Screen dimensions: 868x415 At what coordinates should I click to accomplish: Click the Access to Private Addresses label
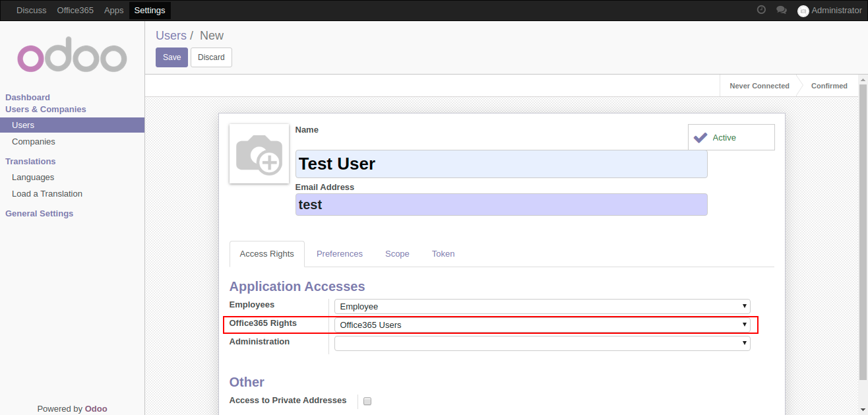coord(288,400)
